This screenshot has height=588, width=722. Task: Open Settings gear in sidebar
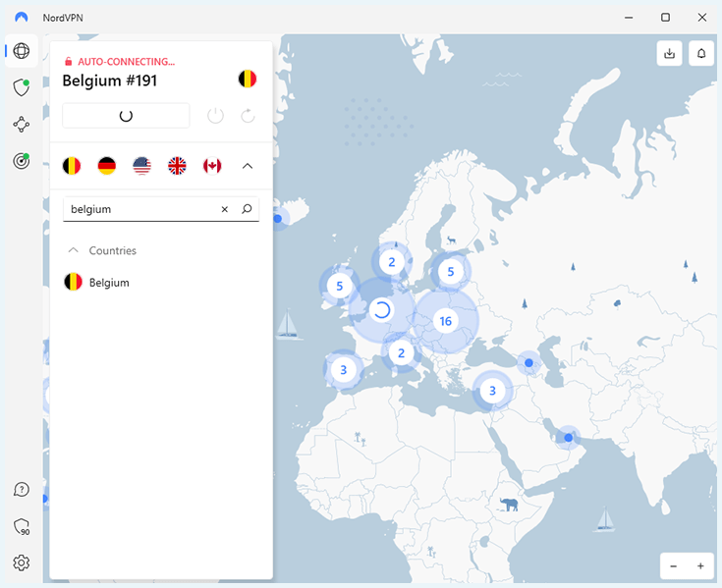coord(22,562)
